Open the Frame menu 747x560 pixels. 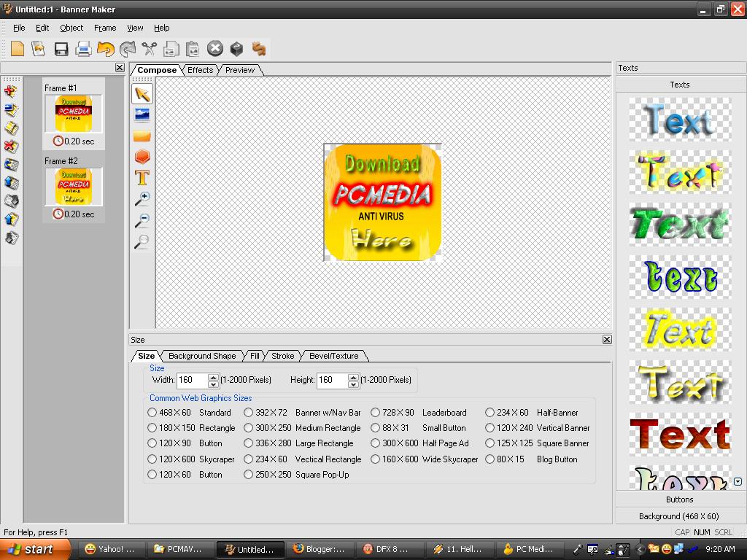[105, 28]
